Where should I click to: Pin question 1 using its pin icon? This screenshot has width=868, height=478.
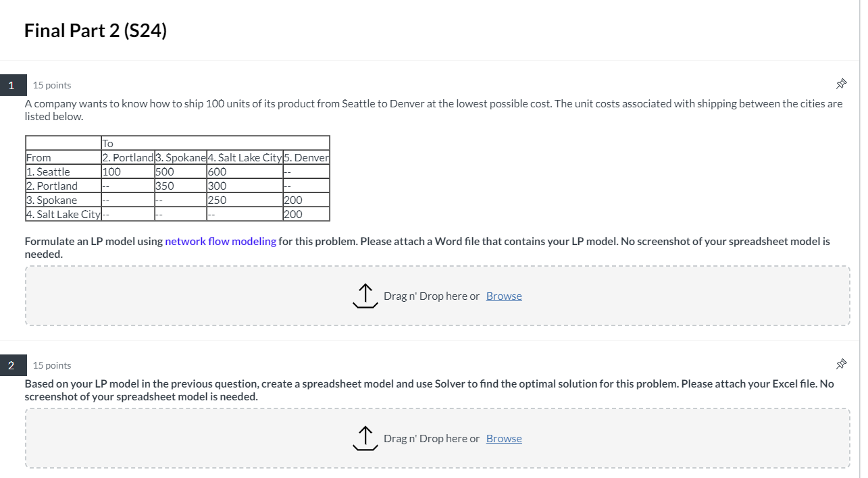point(841,84)
